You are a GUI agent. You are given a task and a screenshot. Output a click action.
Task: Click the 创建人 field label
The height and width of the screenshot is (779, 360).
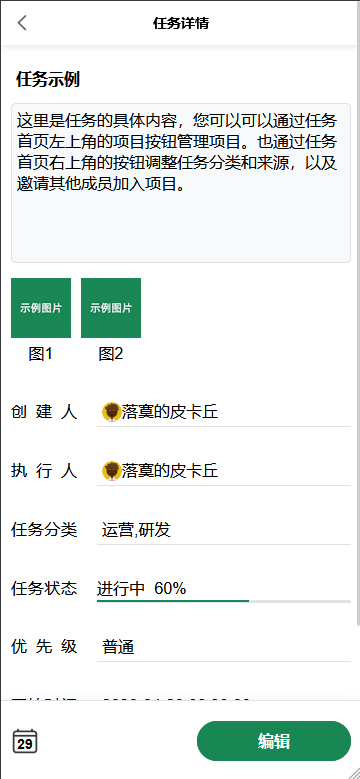pyautogui.click(x=44, y=412)
